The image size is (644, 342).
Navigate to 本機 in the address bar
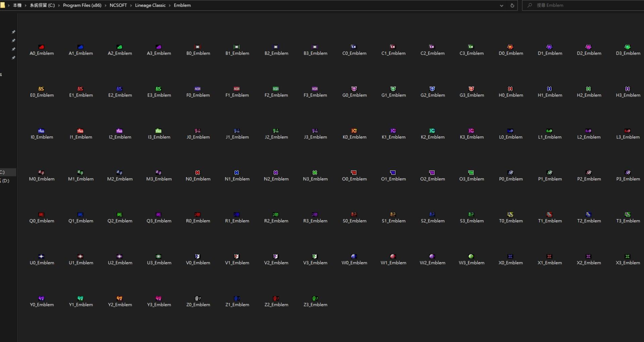pos(17,5)
